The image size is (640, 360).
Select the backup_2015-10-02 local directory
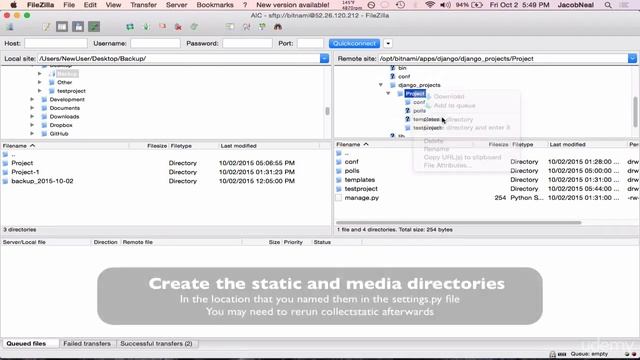tap(165, 181)
